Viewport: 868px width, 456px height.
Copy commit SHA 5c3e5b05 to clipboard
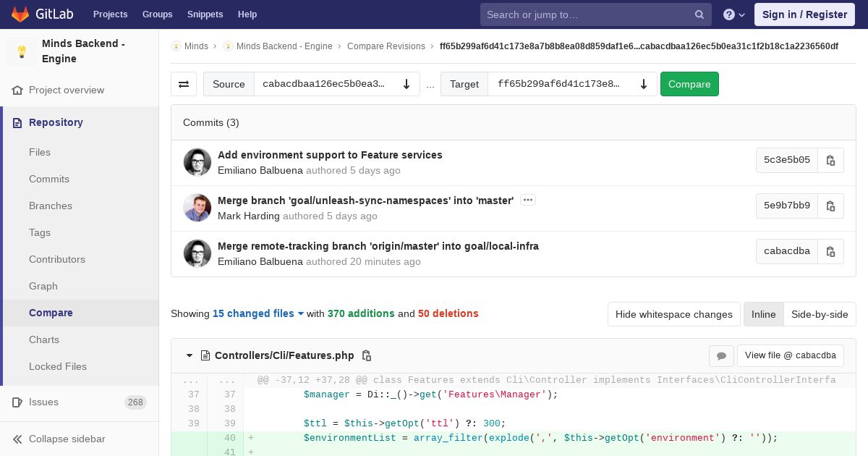tap(830, 160)
